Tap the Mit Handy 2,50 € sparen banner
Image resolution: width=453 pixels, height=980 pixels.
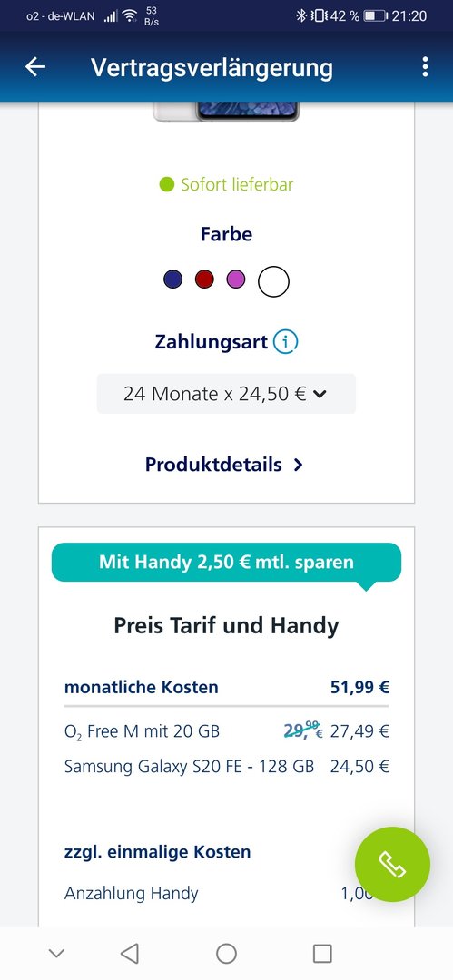pyautogui.click(x=227, y=562)
